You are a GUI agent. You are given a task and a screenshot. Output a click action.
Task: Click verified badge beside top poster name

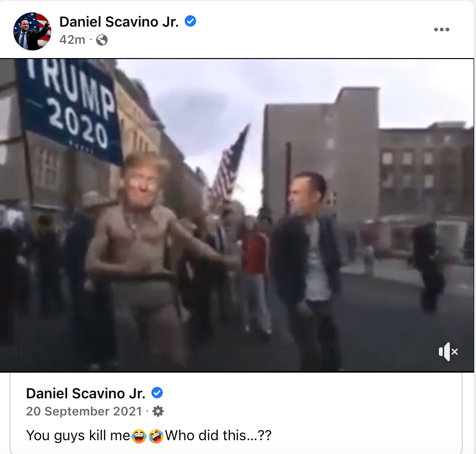pos(190,21)
